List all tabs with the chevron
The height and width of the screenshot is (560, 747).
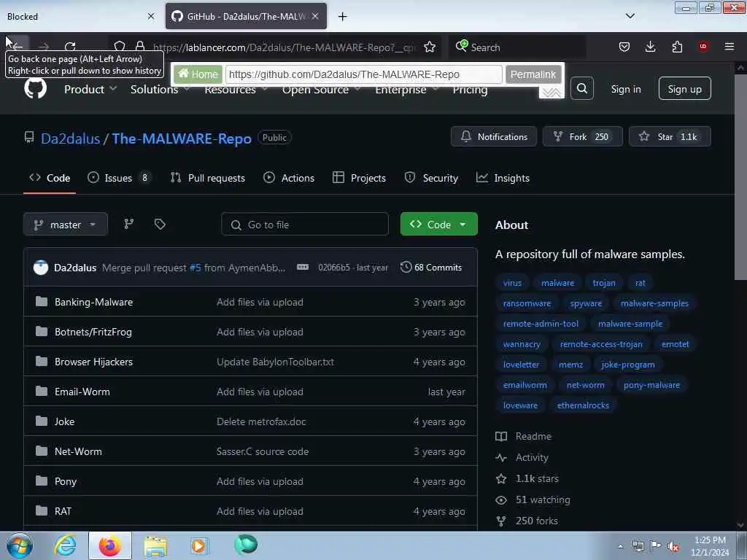[630, 16]
